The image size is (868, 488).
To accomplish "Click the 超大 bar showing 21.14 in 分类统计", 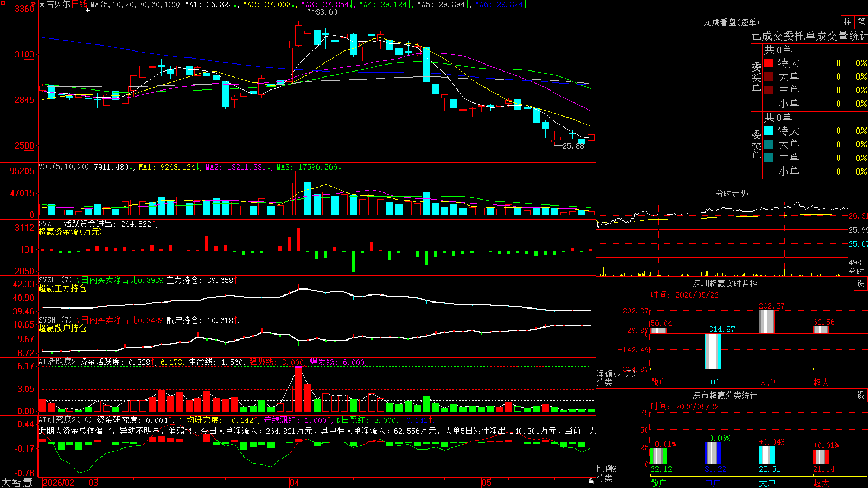I will [x=821, y=457].
